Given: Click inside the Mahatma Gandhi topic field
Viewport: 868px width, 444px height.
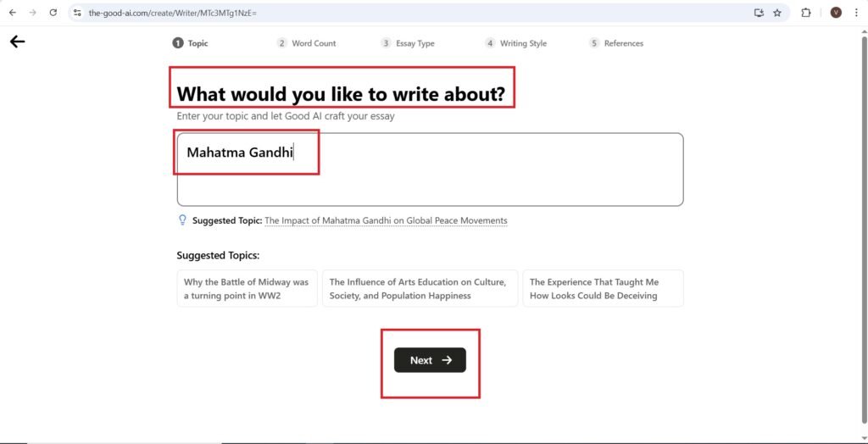Looking at the screenshot, I should [x=429, y=169].
